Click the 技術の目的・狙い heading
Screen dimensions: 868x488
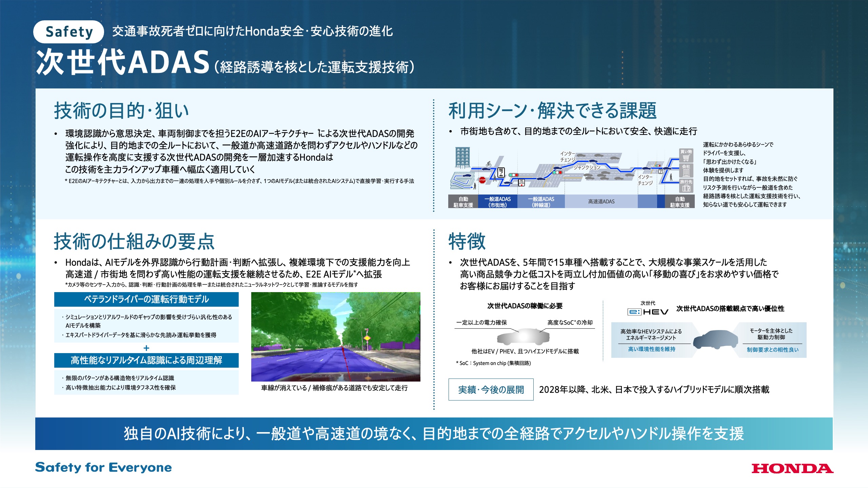[x=121, y=110]
